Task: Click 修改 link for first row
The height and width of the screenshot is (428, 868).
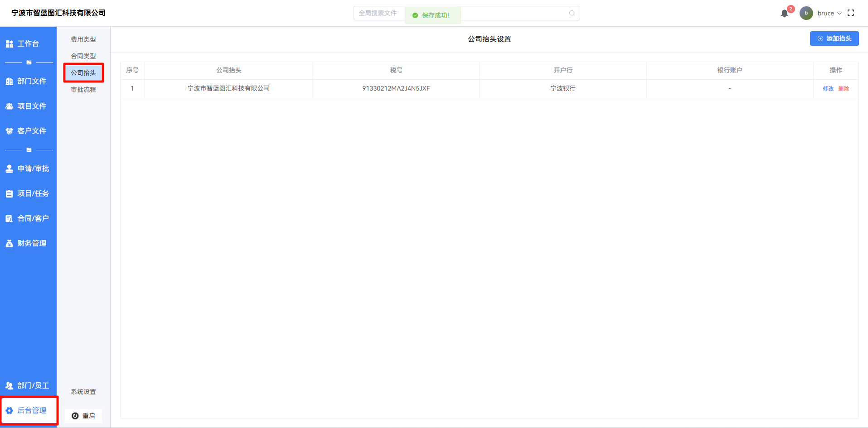Action: coord(828,89)
